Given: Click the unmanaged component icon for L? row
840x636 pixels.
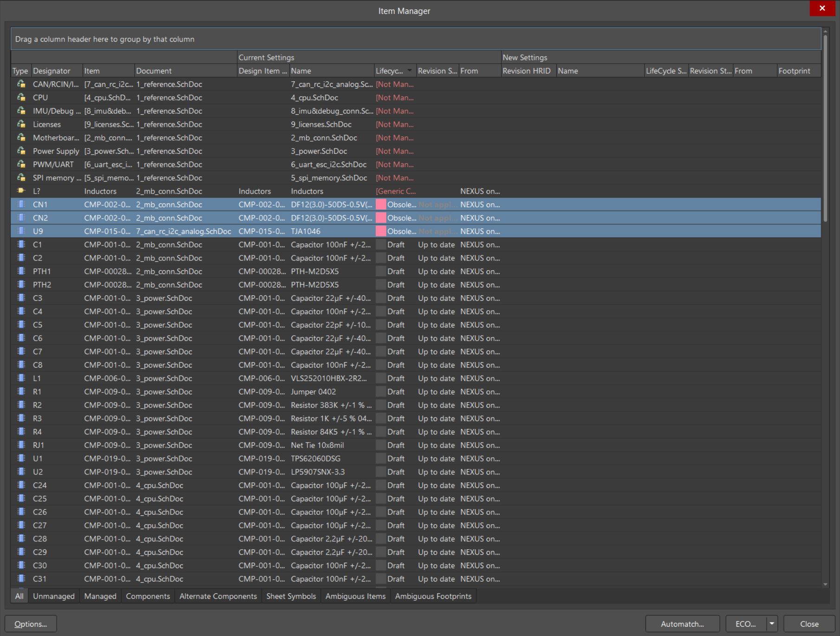Looking at the screenshot, I should [21, 191].
